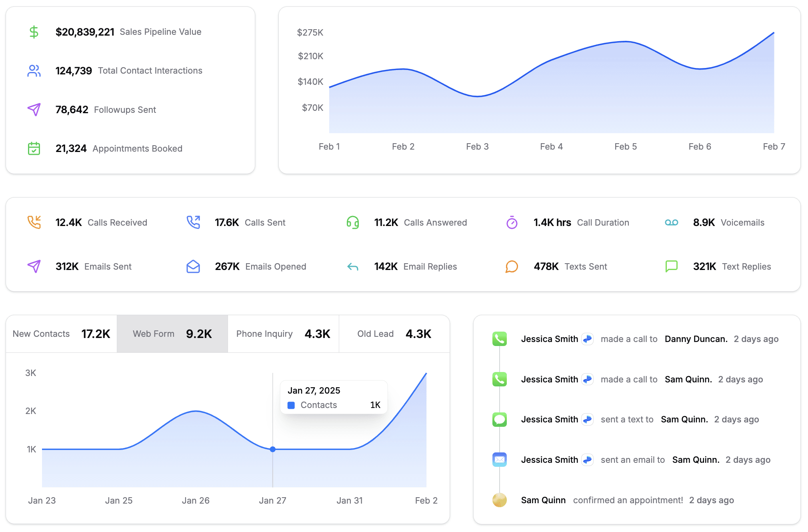The image size is (808, 532).
Task: Click the Calls Received phone icon
Action: 34,222
